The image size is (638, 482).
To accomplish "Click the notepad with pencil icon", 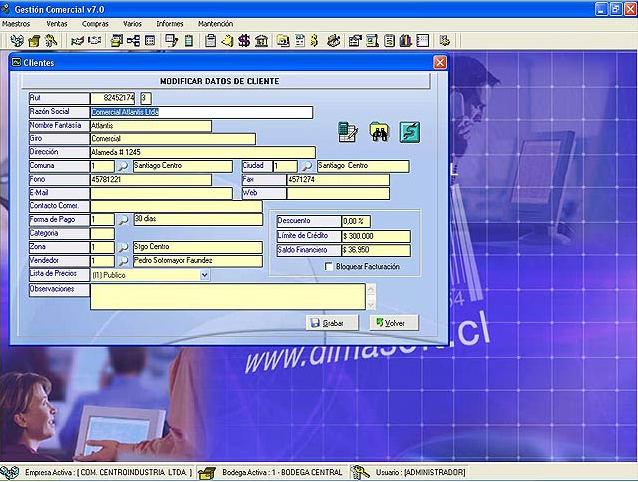I will coord(348,131).
